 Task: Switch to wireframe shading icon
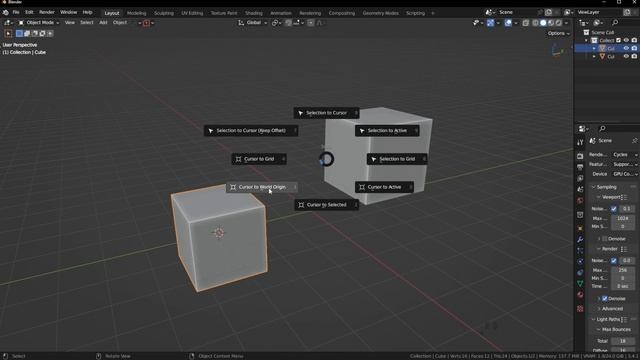[x=536, y=23]
